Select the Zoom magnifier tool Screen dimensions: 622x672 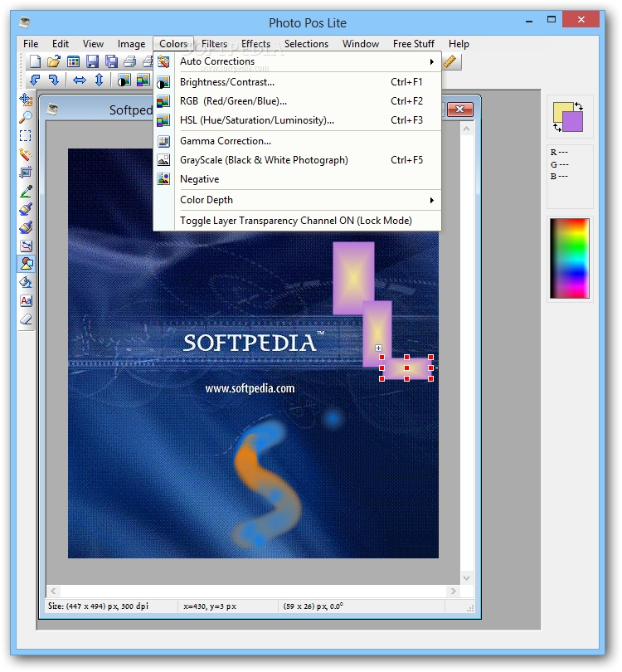point(26,118)
